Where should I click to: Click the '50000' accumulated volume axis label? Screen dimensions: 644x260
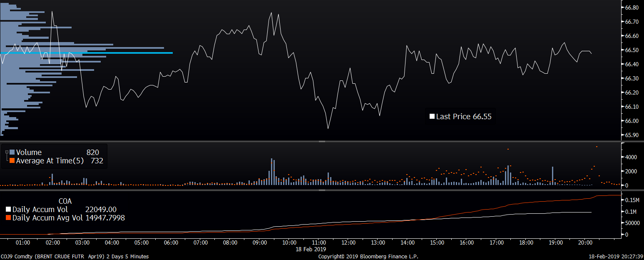coord(632,223)
